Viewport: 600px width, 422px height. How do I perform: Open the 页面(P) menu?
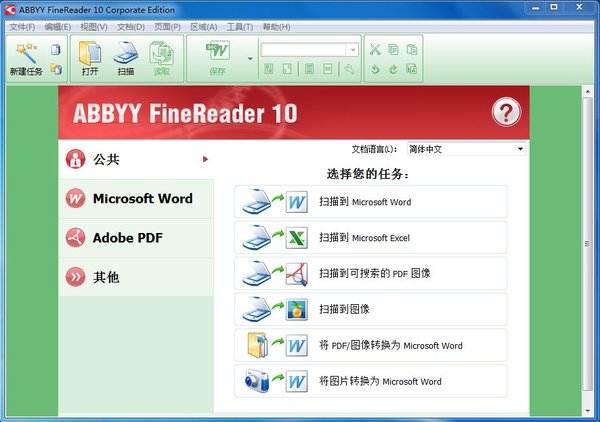(x=167, y=27)
